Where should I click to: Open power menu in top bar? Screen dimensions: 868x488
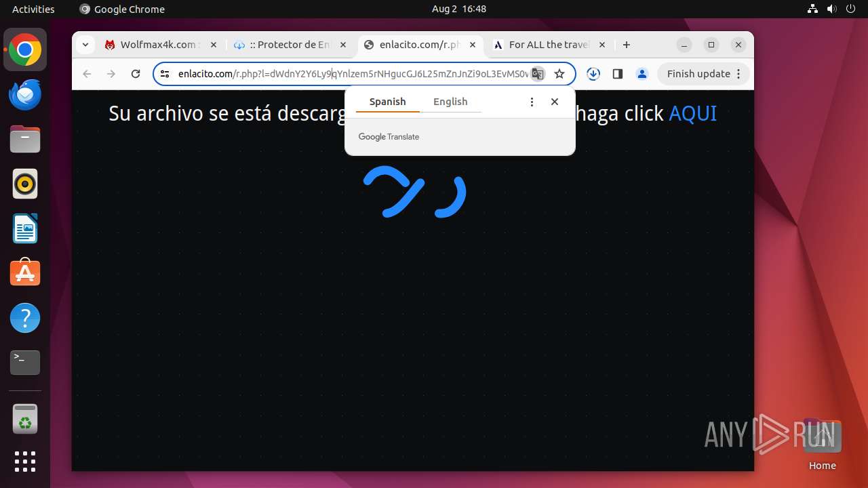pyautogui.click(x=851, y=9)
